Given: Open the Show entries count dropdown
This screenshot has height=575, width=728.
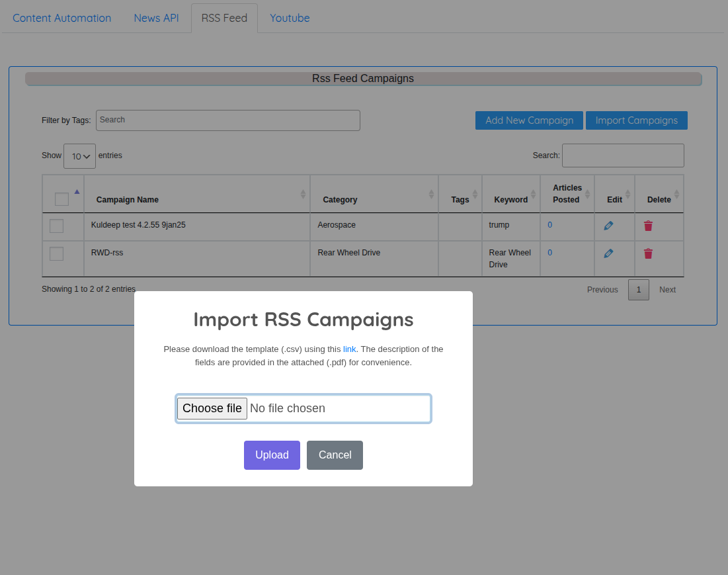Looking at the screenshot, I should (x=79, y=156).
